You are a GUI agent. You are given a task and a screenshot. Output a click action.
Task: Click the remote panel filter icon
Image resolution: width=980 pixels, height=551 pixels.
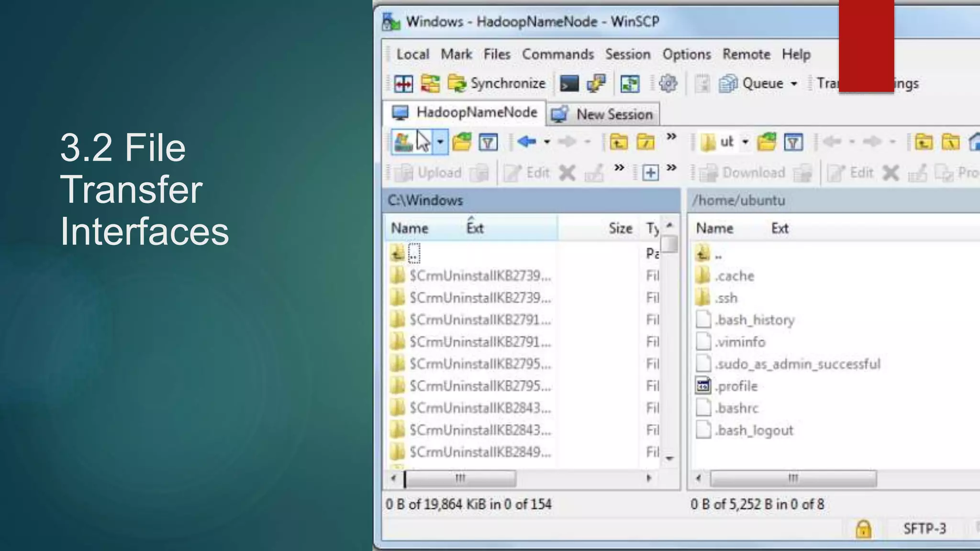coord(793,142)
